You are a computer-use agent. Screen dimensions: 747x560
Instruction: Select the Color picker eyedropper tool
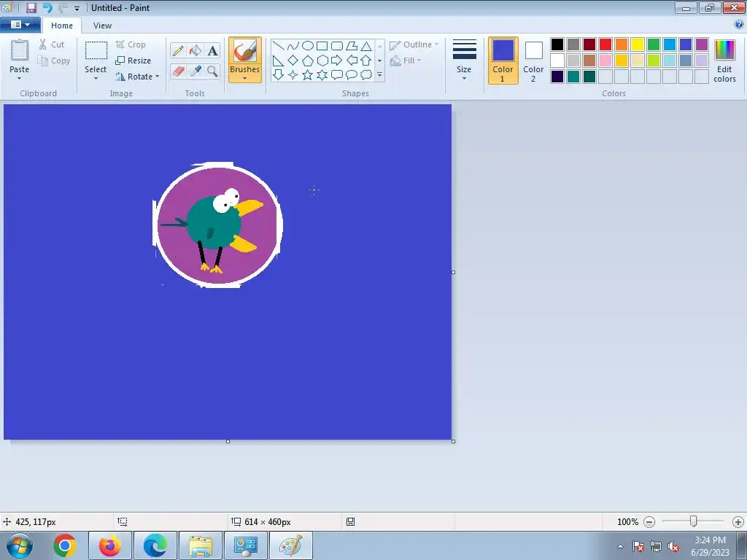pos(196,71)
